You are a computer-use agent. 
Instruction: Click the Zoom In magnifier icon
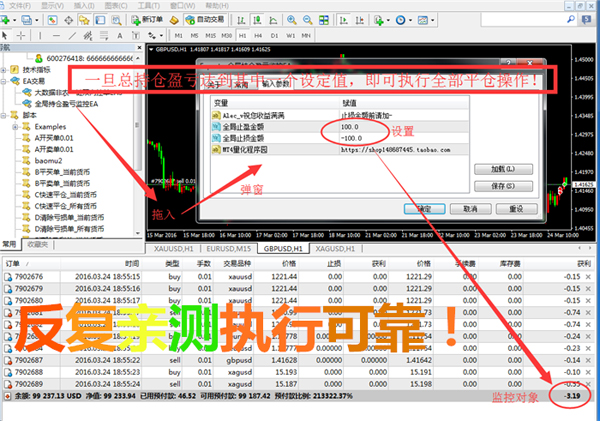coord(292,20)
